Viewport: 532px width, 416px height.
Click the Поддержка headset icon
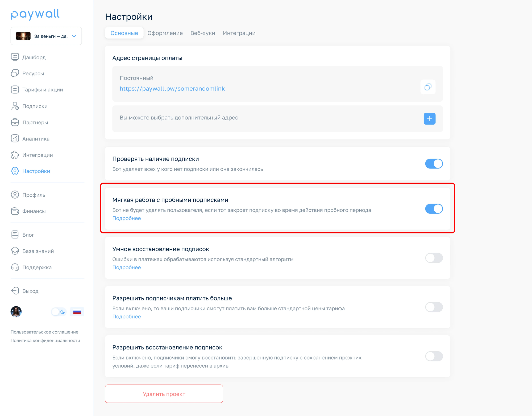coord(15,267)
